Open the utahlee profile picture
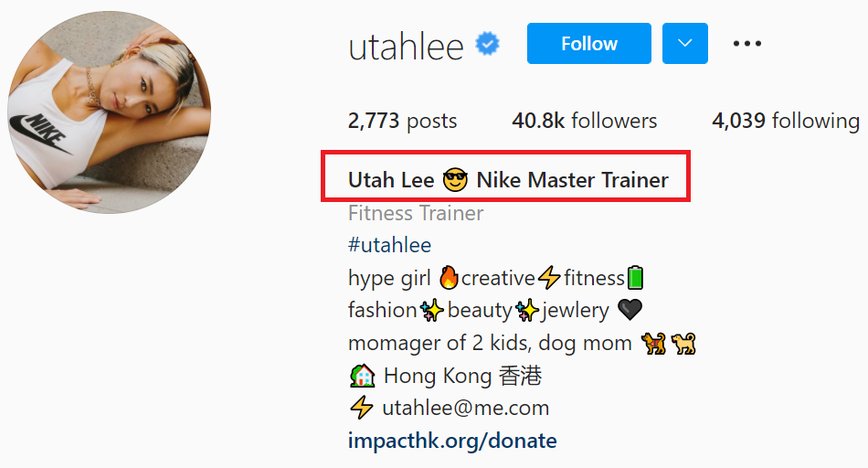 [109, 112]
